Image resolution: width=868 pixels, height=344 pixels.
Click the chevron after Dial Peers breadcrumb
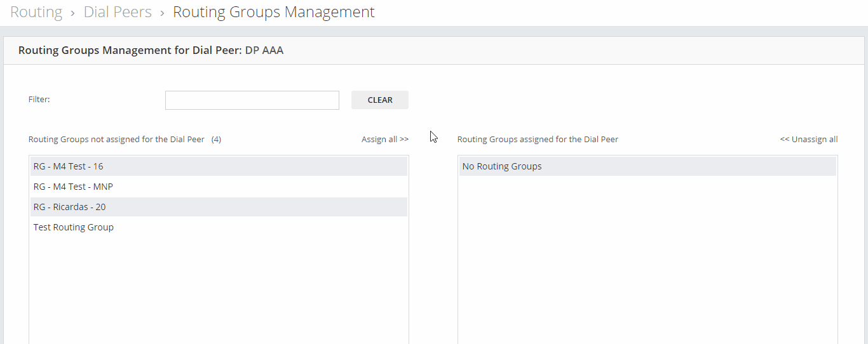coord(163,13)
